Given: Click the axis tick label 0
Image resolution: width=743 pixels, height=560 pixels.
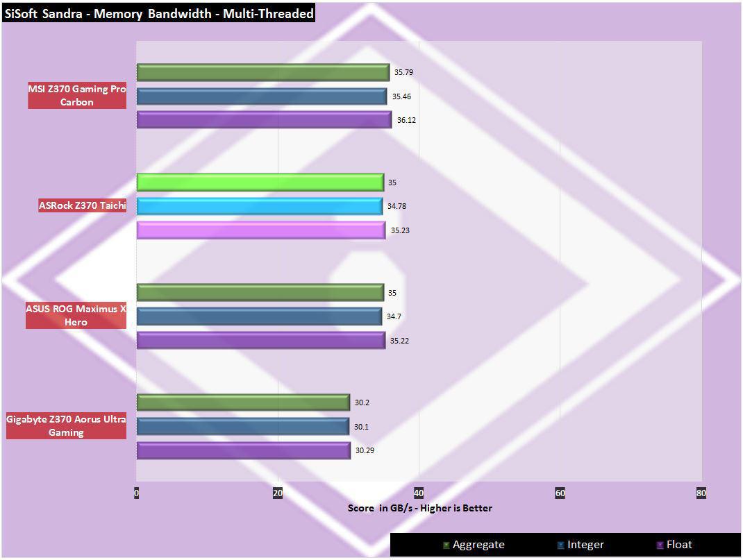Looking at the screenshot, I should coord(137,493).
